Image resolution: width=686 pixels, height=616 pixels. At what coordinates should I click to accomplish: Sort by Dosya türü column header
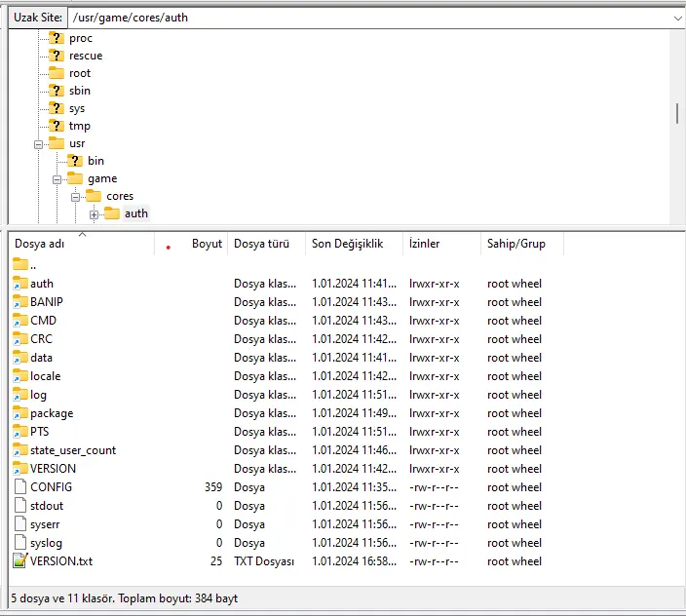click(x=266, y=244)
